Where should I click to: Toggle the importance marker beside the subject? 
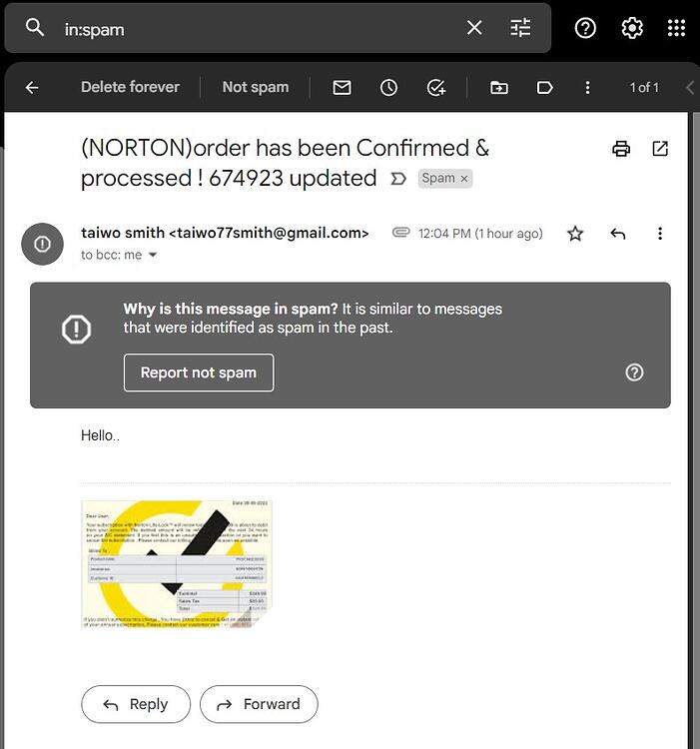coord(398,179)
